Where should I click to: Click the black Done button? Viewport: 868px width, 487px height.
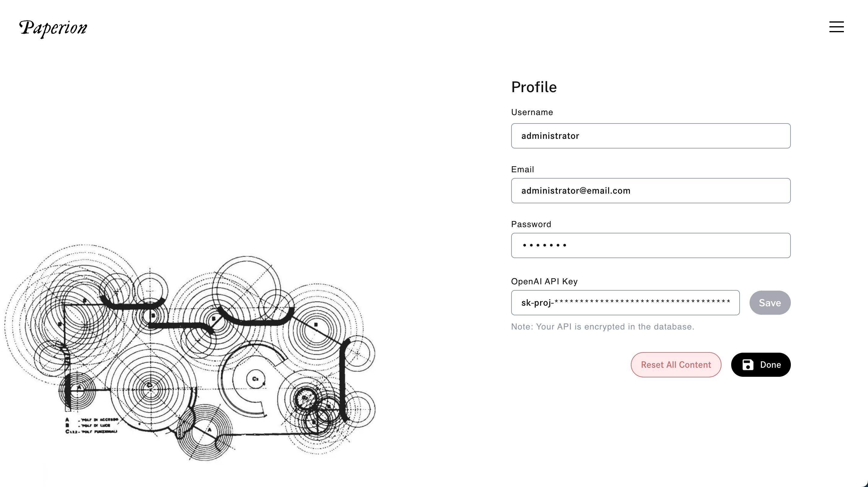(x=761, y=365)
